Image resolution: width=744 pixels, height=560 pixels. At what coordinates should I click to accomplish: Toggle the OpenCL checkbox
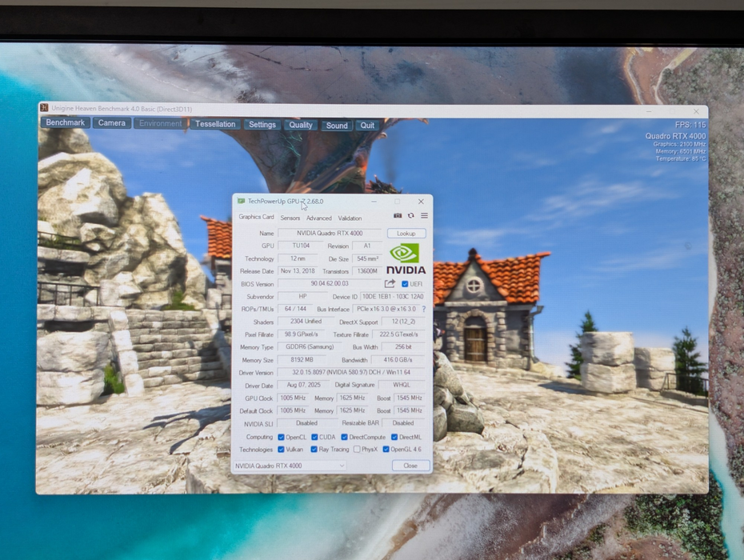[281, 437]
